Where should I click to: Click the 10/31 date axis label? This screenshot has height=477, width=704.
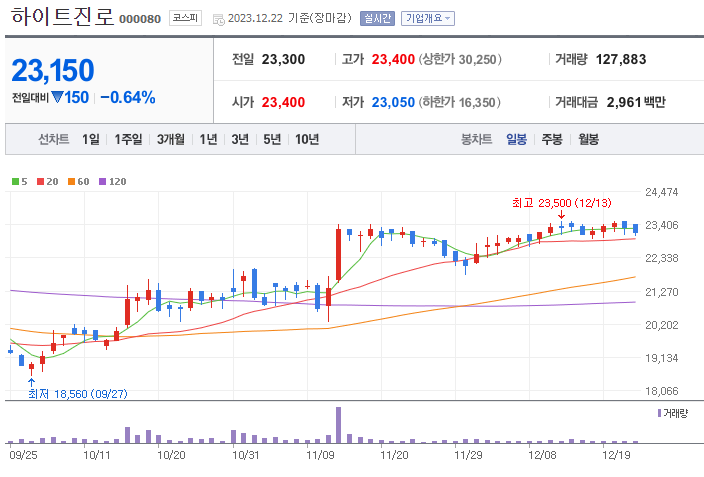pyautogui.click(x=246, y=455)
